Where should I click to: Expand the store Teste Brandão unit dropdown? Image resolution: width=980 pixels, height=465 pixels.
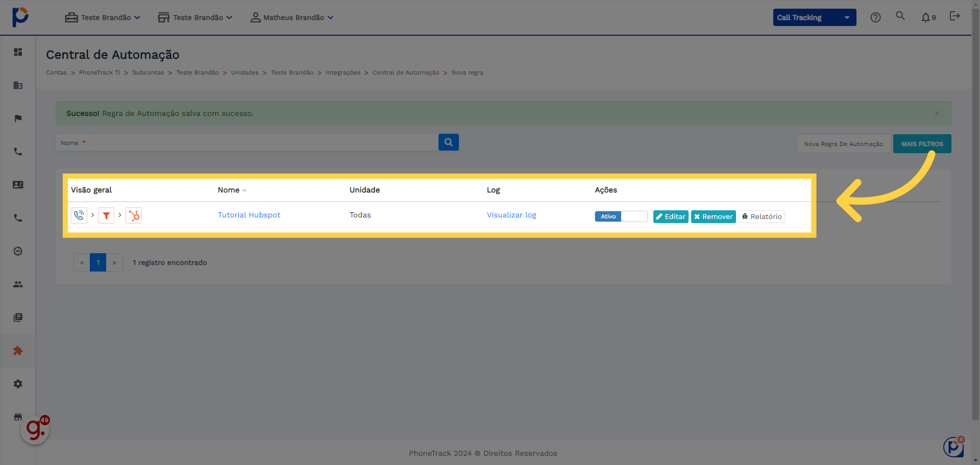(195, 17)
